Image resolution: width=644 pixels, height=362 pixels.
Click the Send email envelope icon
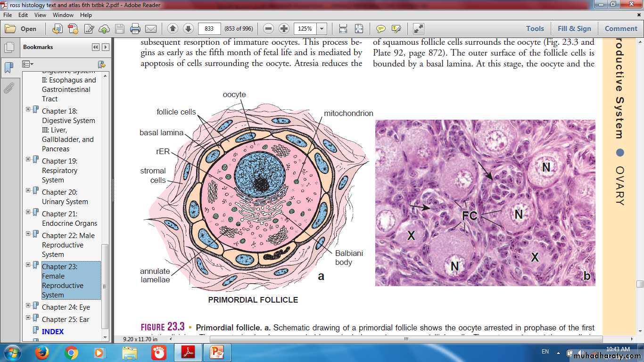pos(151,29)
